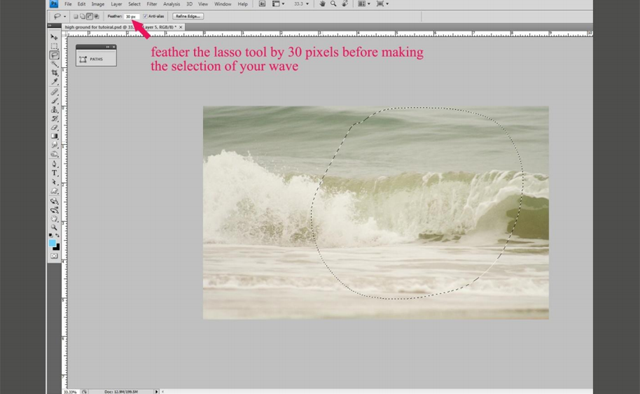Image resolution: width=640 pixels, height=394 pixels.
Task: Open the Layer menu
Action: tap(116, 4)
